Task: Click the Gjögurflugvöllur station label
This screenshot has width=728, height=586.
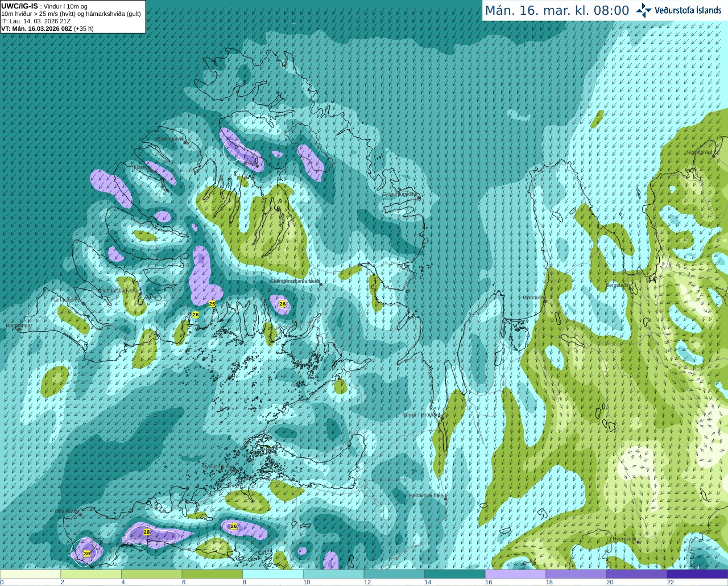Action: click(399, 194)
